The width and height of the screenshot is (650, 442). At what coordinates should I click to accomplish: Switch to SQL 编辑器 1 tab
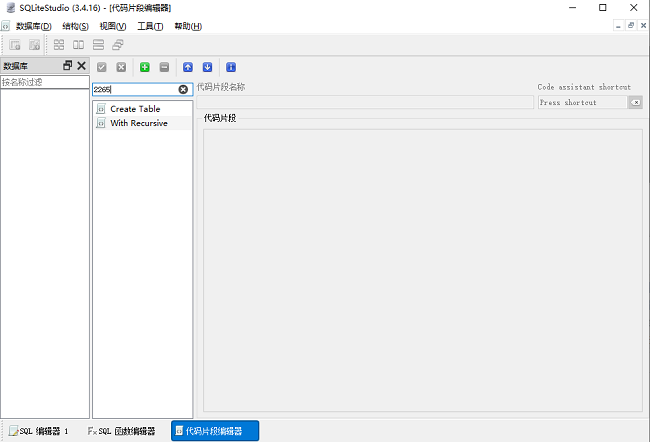[x=40, y=431]
